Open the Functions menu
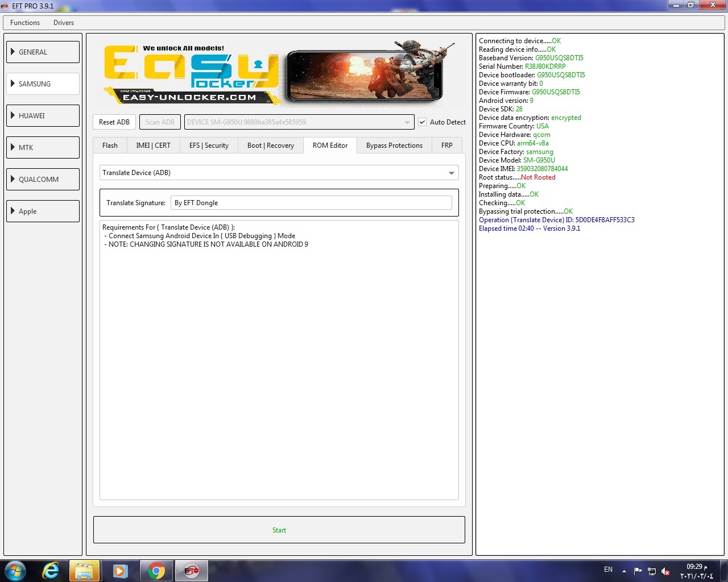The width and height of the screenshot is (728, 582). pyautogui.click(x=25, y=23)
